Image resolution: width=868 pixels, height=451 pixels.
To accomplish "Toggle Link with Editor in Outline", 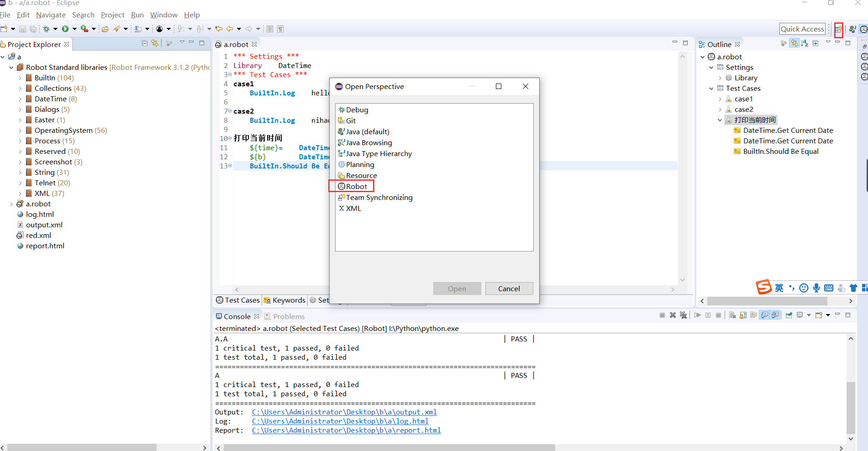I will click(794, 43).
